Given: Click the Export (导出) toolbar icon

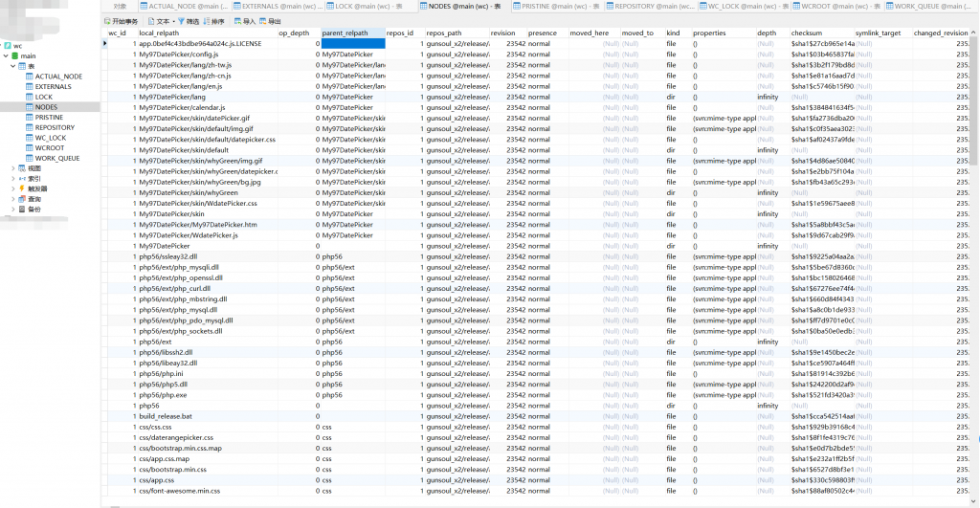Looking at the screenshot, I should (262, 20).
